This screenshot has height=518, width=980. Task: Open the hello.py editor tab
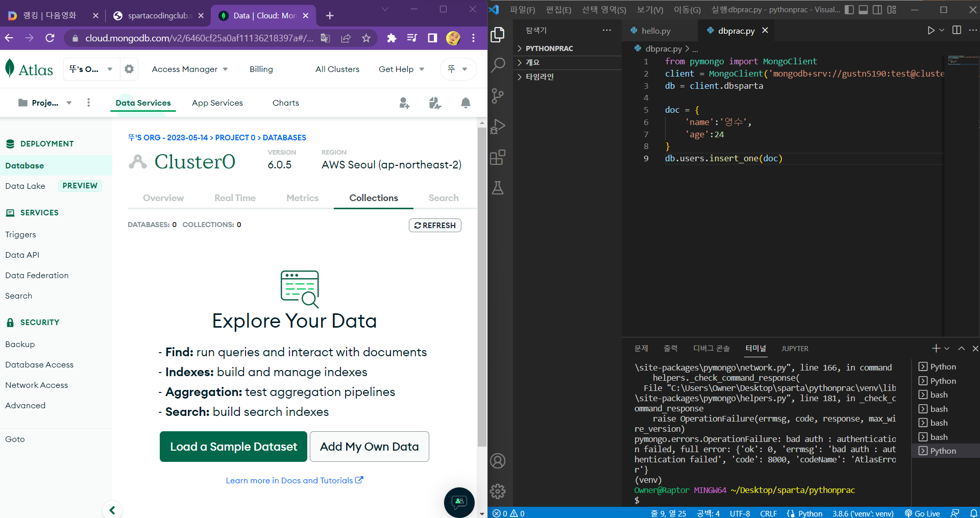point(656,31)
